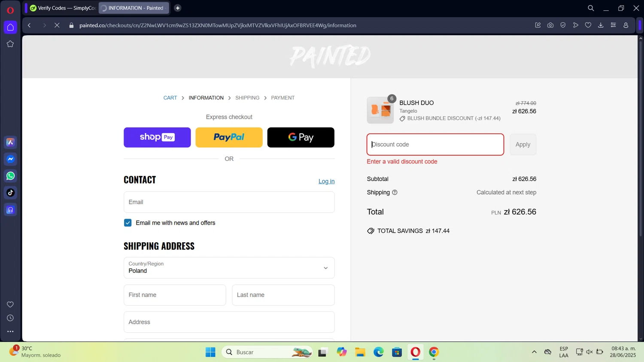The height and width of the screenshot is (362, 644).
Task: Open easy setup menu icon
Action: pos(613,25)
